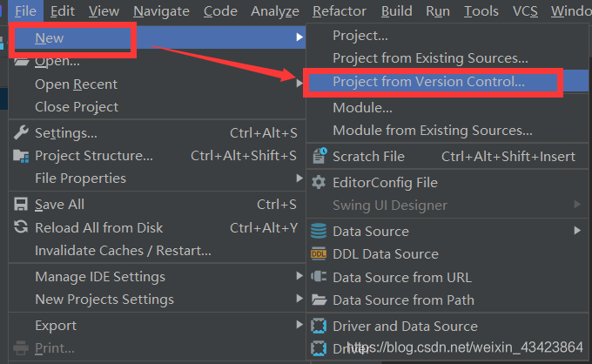Screen dimensions: 592x364
Task: Choose Module from Existing Sources
Action: [432, 131]
